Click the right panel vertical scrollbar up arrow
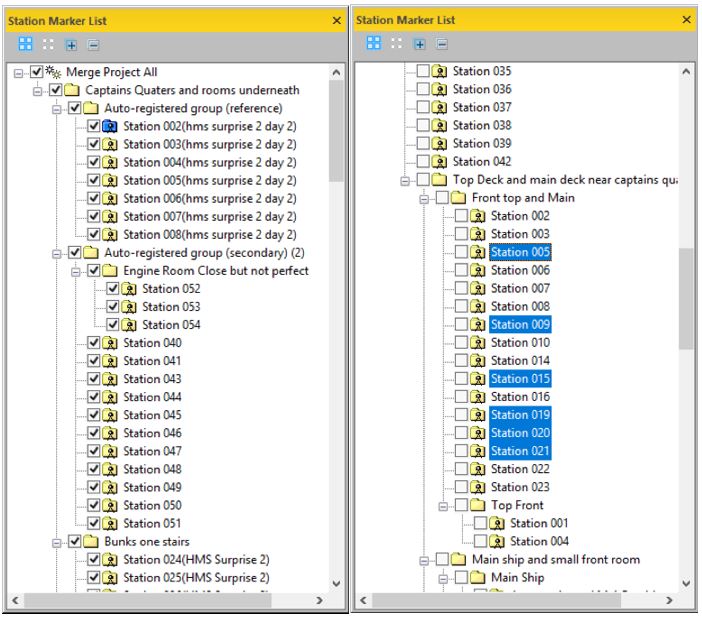Image resolution: width=702 pixels, height=617 pixels. coord(685,71)
